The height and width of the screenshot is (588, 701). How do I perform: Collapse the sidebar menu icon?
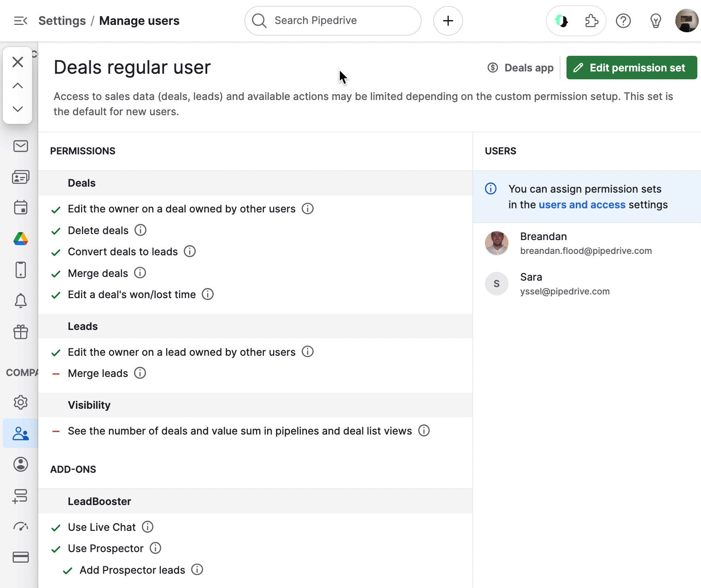tap(21, 21)
